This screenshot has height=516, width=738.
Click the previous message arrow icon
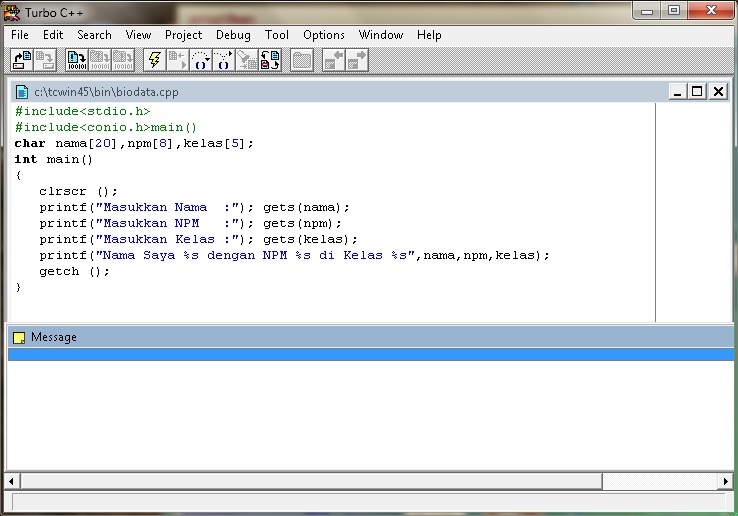point(334,60)
